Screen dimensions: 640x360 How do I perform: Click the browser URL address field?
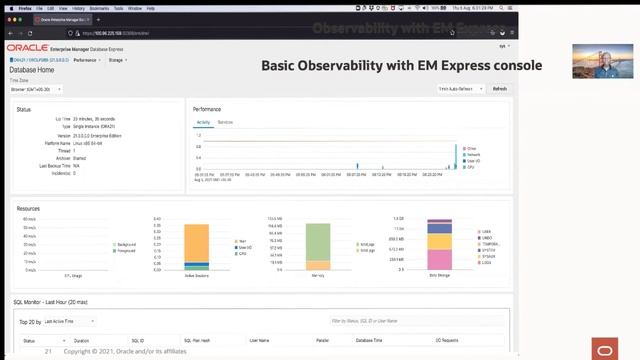[x=261, y=33]
